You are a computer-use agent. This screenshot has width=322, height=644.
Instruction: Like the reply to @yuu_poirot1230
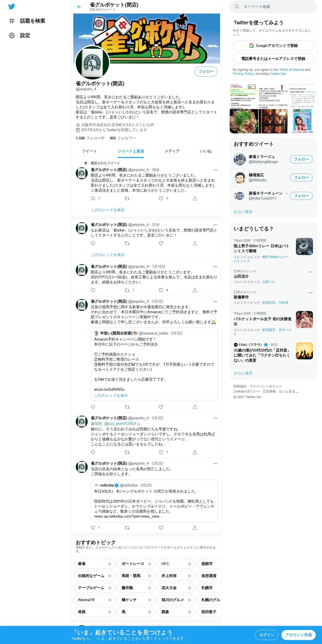[x=161, y=452]
